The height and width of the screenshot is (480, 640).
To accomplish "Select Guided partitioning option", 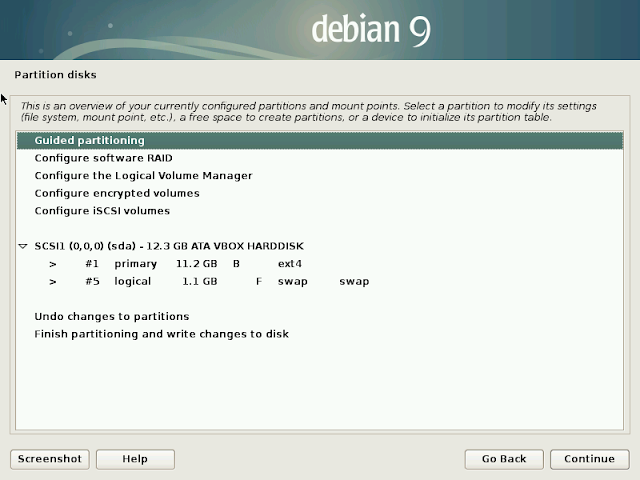I will click(320, 140).
